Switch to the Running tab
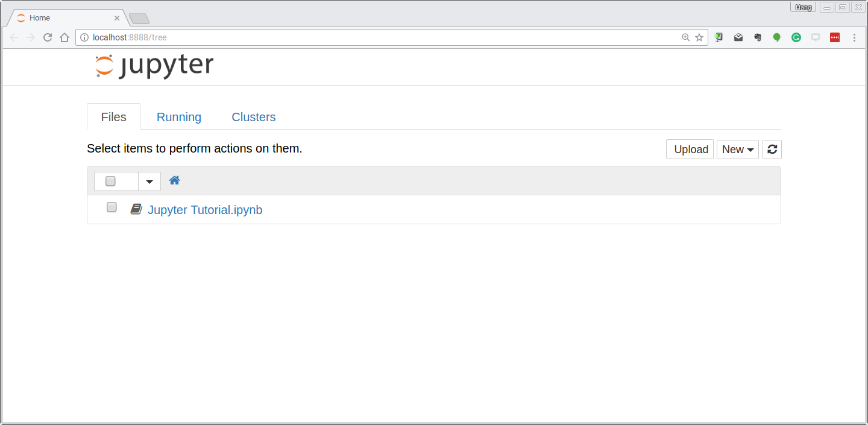This screenshot has width=868, height=425. tap(178, 116)
